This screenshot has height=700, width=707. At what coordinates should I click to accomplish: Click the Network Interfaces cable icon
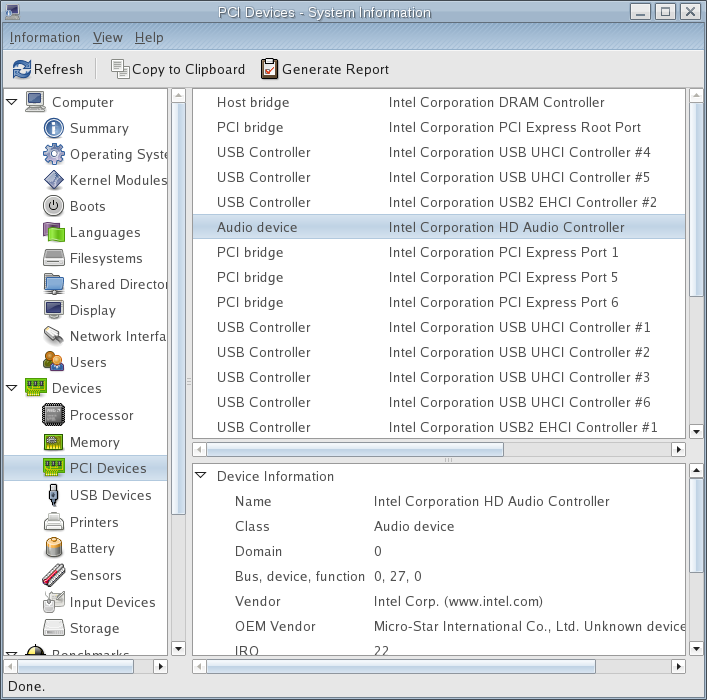pos(54,336)
